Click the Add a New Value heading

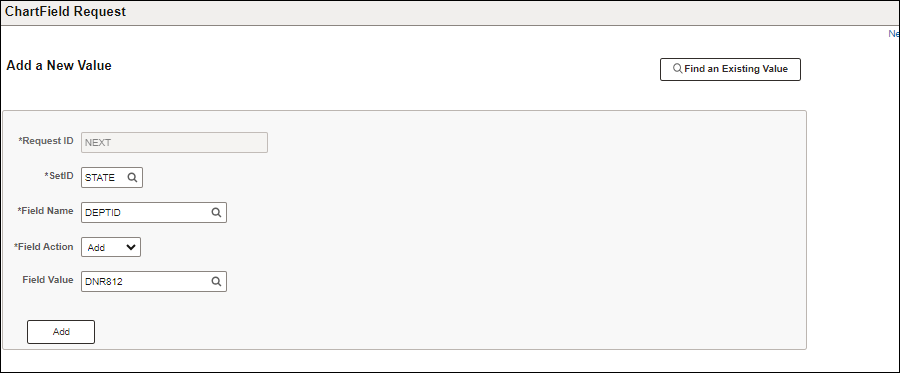pos(59,65)
